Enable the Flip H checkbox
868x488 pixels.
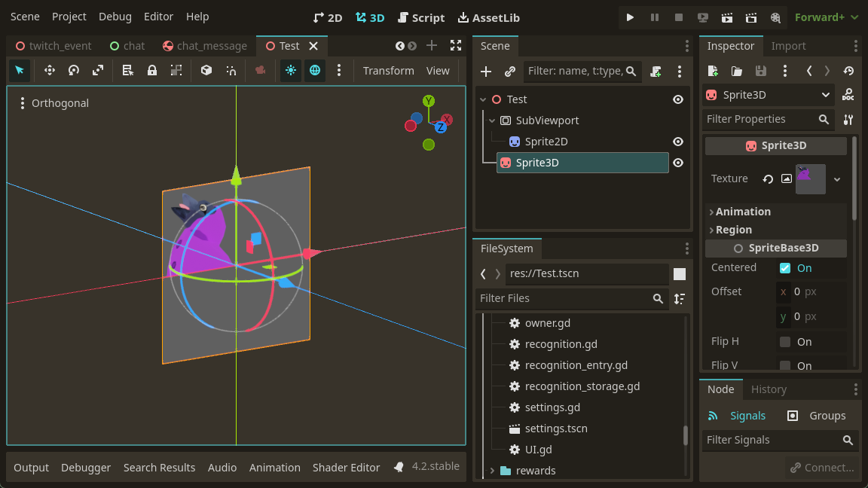tap(785, 342)
